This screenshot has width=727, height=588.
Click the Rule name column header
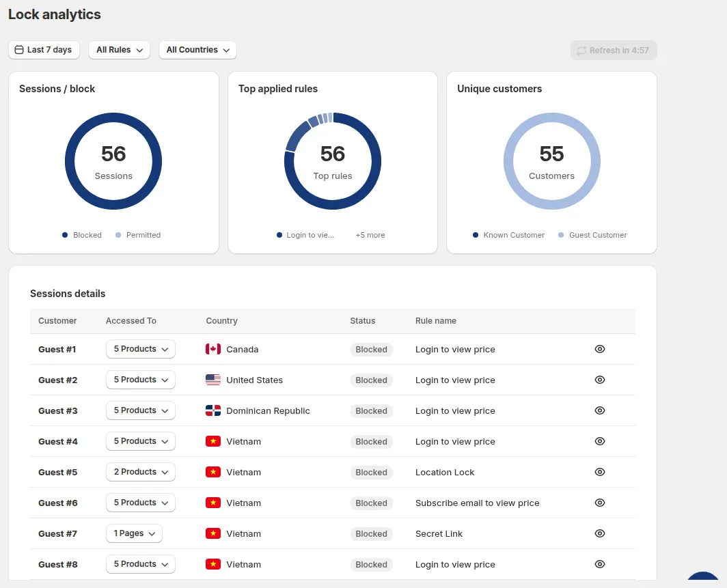436,321
